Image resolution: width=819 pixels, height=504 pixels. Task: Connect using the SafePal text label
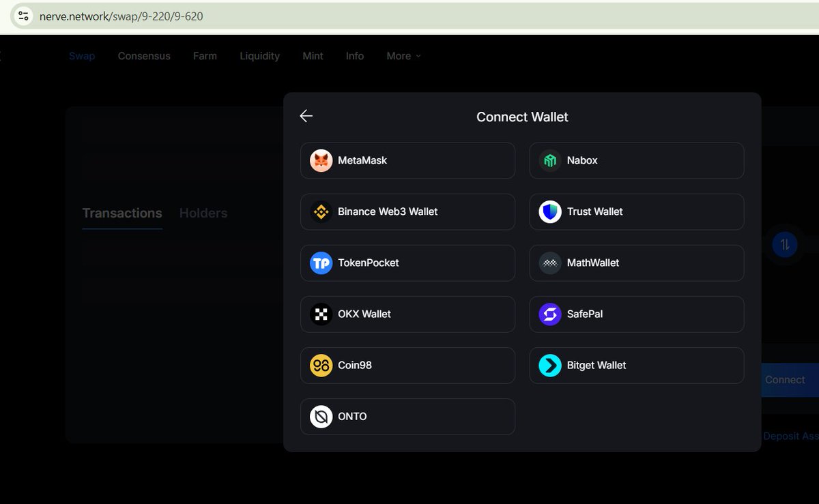[585, 314]
